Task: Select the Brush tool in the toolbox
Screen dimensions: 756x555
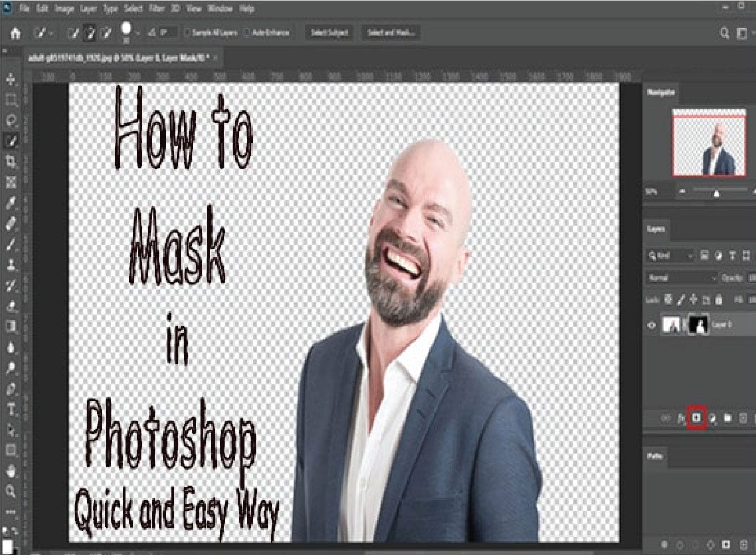Action: click(x=11, y=244)
